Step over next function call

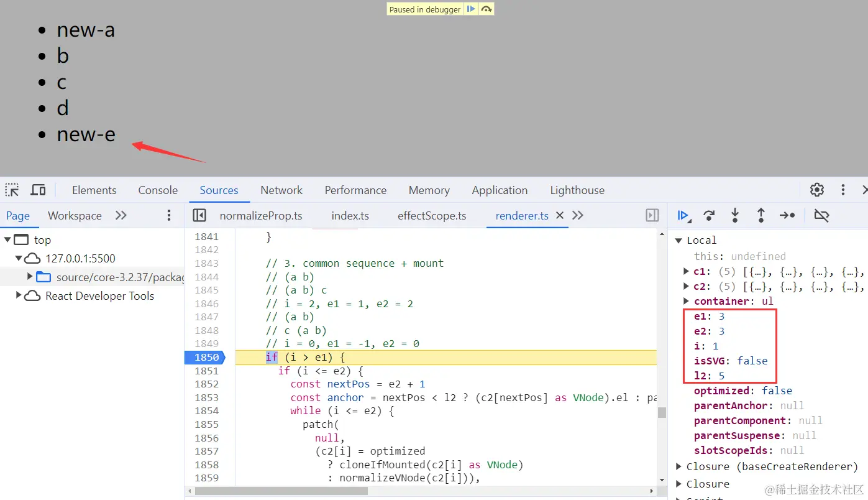click(x=709, y=215)
